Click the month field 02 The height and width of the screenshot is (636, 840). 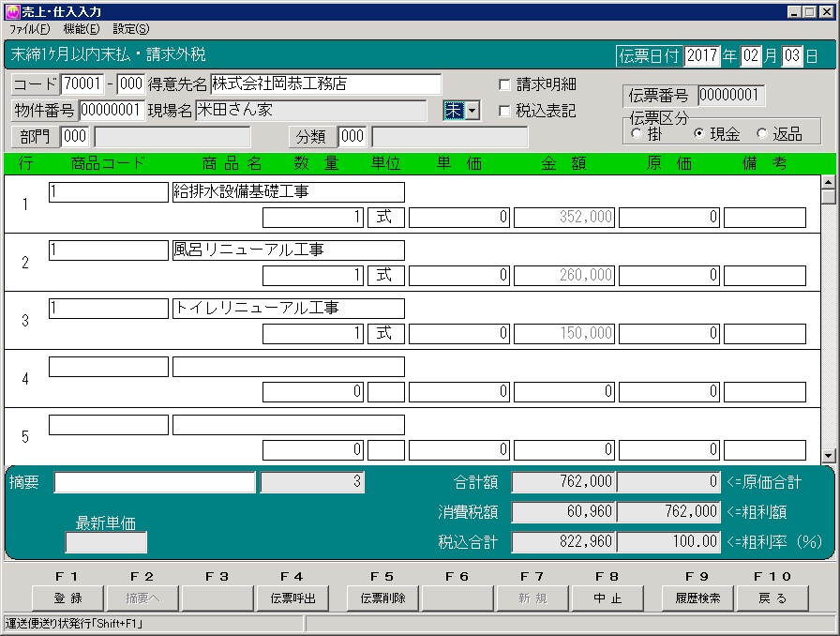751,55
